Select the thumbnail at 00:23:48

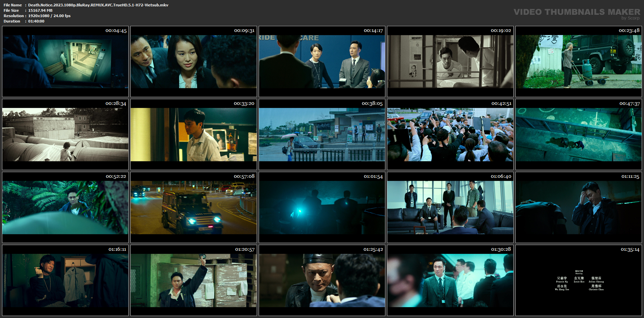click(578, 62)
